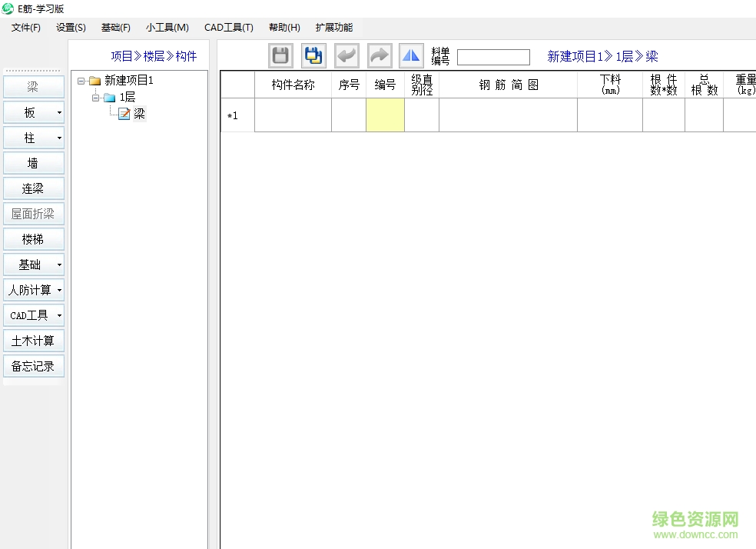756x549 pixels.
Task: Select the 梁 document icon in tree
Action: (124, 114)
